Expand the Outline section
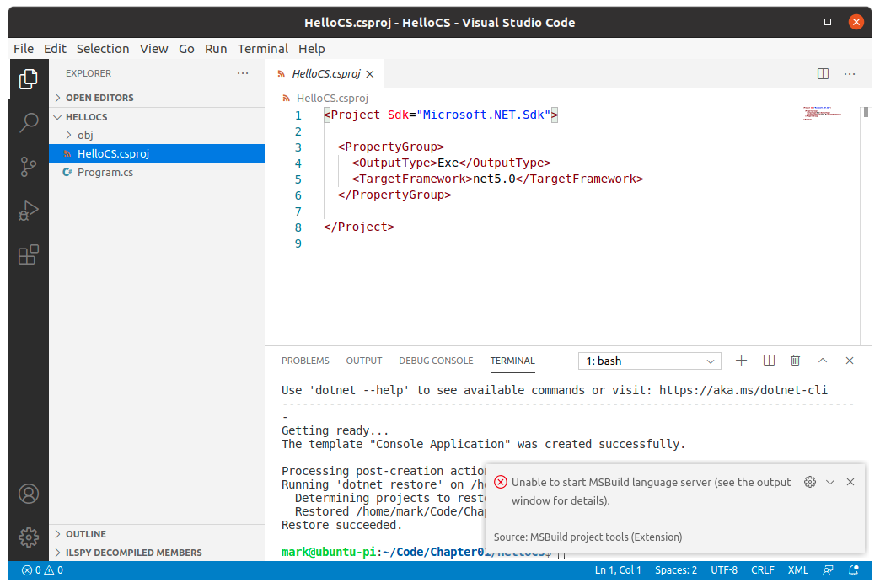Image resolution: width=880 pixels, height=588 pixels. [x=86, y=534]
